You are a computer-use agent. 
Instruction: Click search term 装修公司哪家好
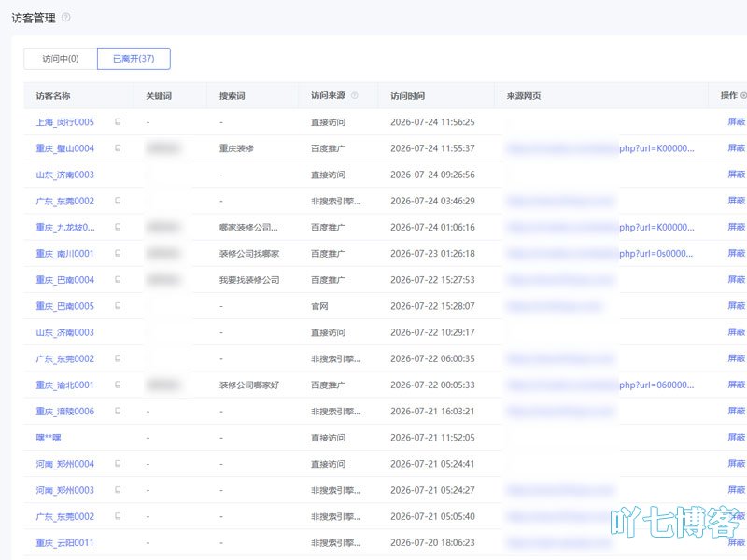pyautogui.click(x=249, y=385)
